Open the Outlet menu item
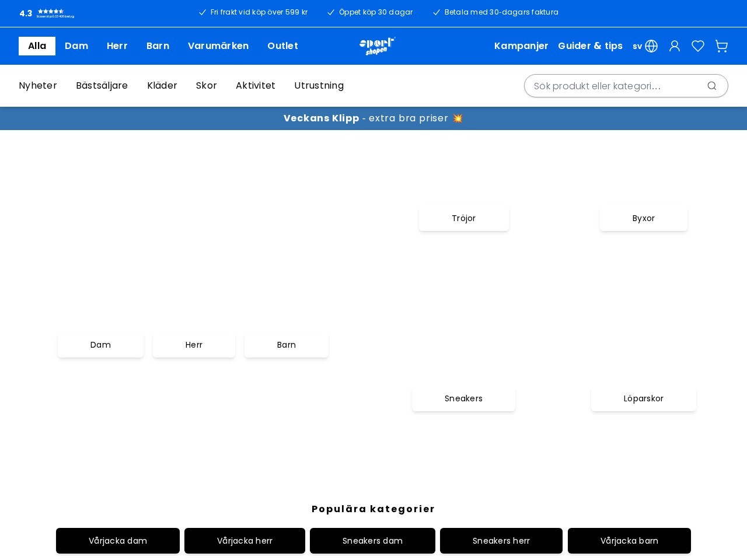The width and height of the screenshot is (747, 560). tap(282, 46)
